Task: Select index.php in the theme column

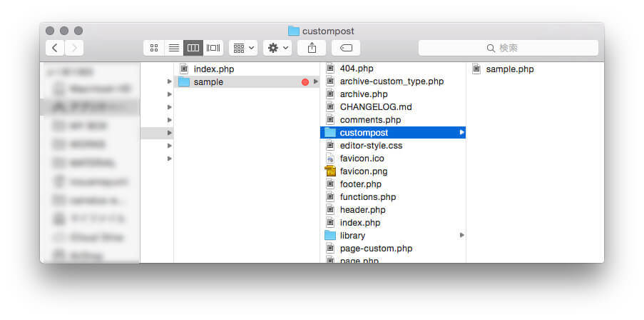Action: pyautogui.click(x=393, y=223)
